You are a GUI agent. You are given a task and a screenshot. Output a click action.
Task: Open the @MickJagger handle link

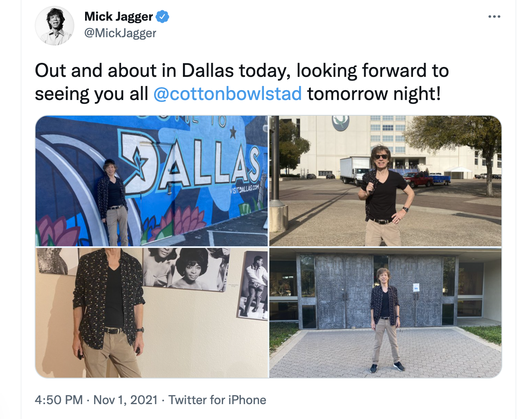point(120,33)
